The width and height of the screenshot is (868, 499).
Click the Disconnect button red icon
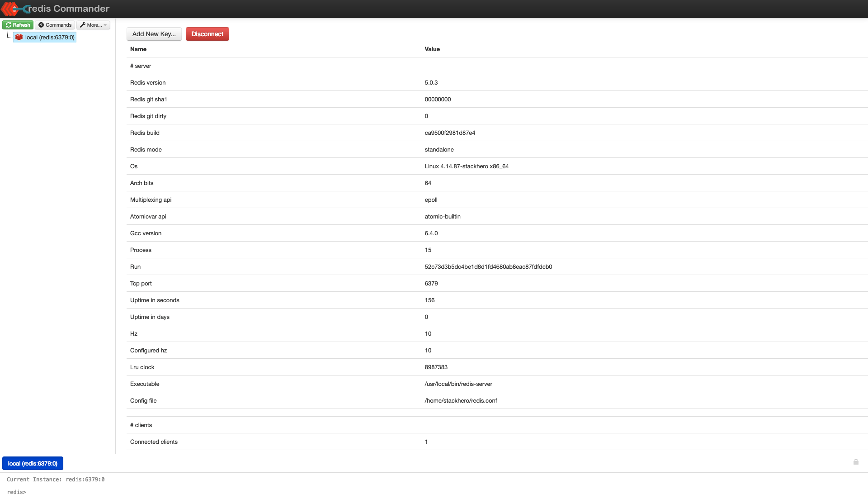(208, 34)
